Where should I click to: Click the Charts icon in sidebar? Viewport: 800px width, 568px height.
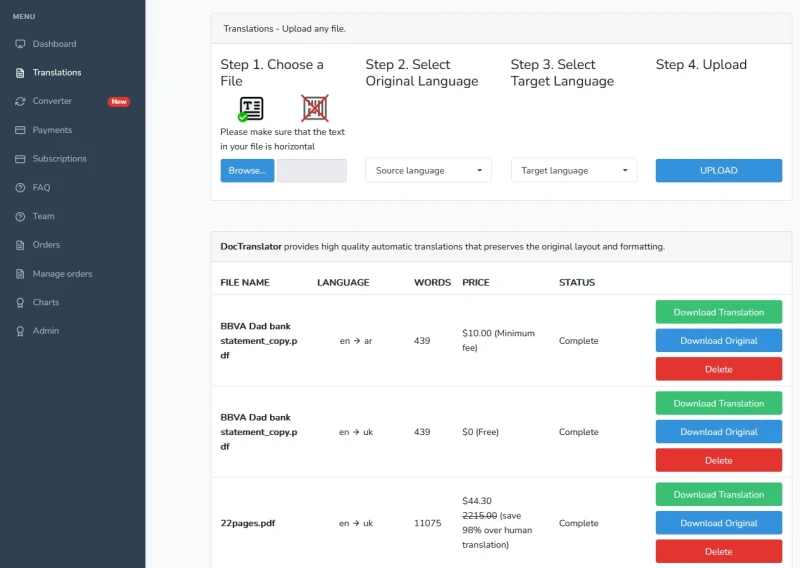pos(21,302)
